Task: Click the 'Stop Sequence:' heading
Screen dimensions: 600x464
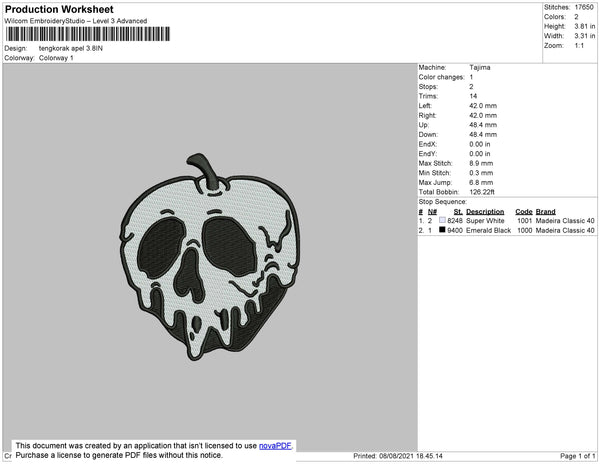Action: (x=442, y=202)
